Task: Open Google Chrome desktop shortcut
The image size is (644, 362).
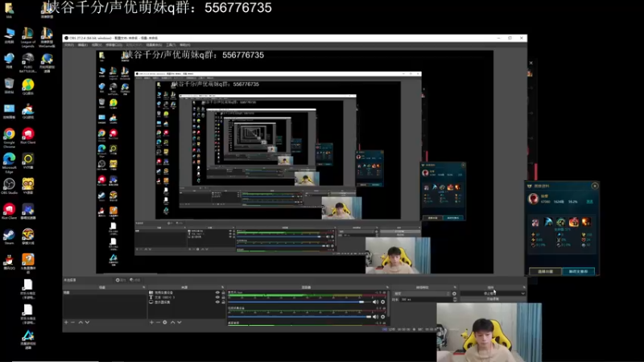Action: click(9, 138)
